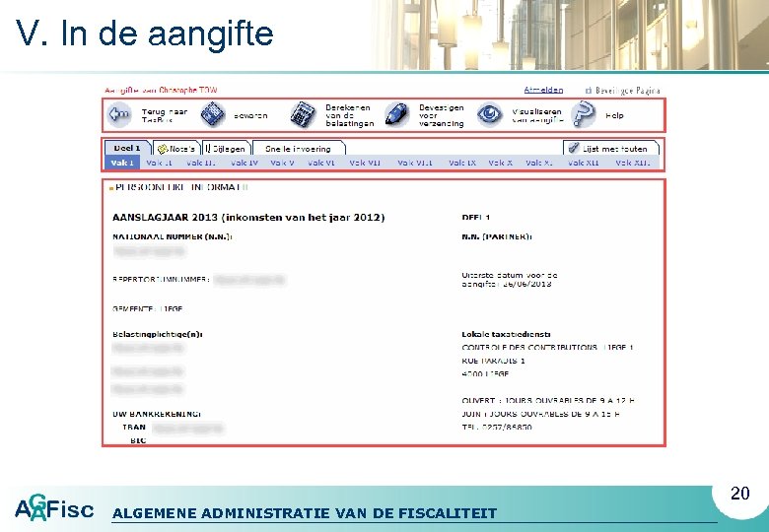The width and height of the screenshot is (769, 532).
Task: Go to Vak XIII
Action: 633,163
